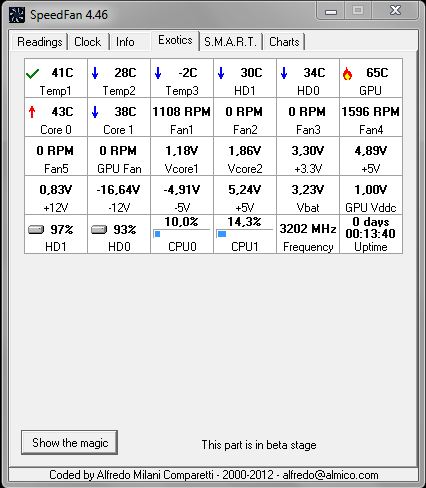Click the 4,89V +5V cell
426x488 pixels.
tap(371, 156)
